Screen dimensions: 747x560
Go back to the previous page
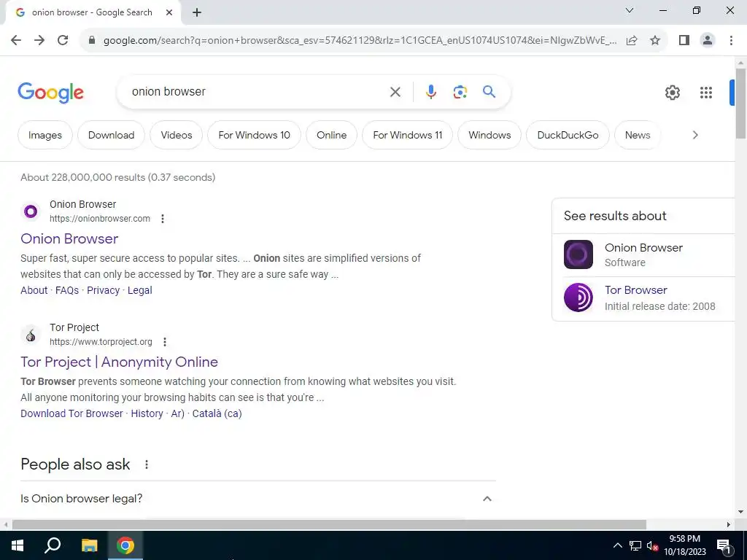coord(16,40)
